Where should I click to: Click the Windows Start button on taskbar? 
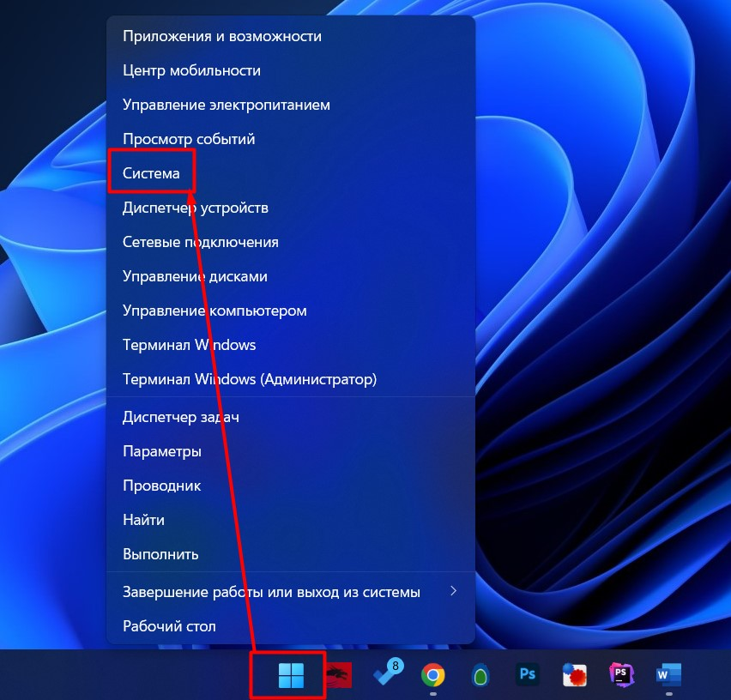(291, 675)
